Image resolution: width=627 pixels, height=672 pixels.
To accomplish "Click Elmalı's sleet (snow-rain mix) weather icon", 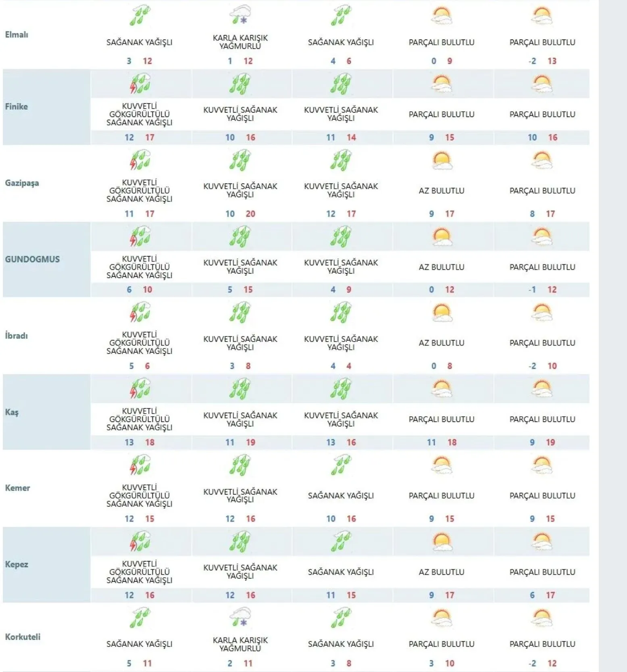I will click(x=240, y=15).
